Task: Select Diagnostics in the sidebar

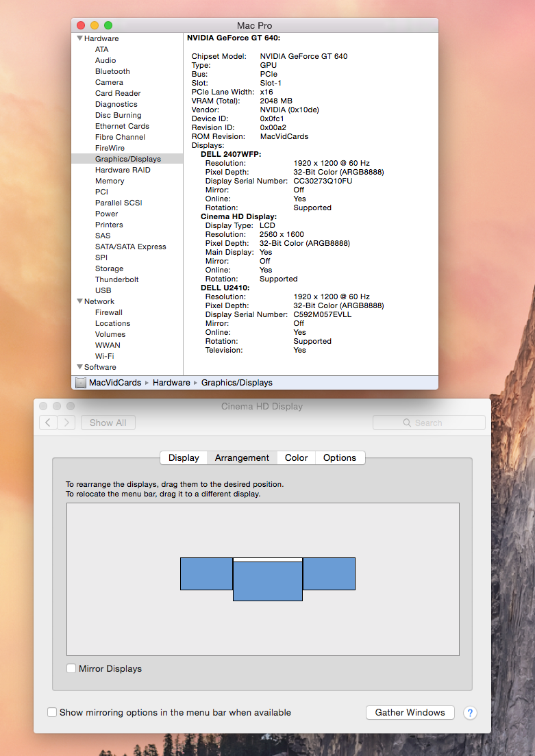Action: click(x=116, y=104)
